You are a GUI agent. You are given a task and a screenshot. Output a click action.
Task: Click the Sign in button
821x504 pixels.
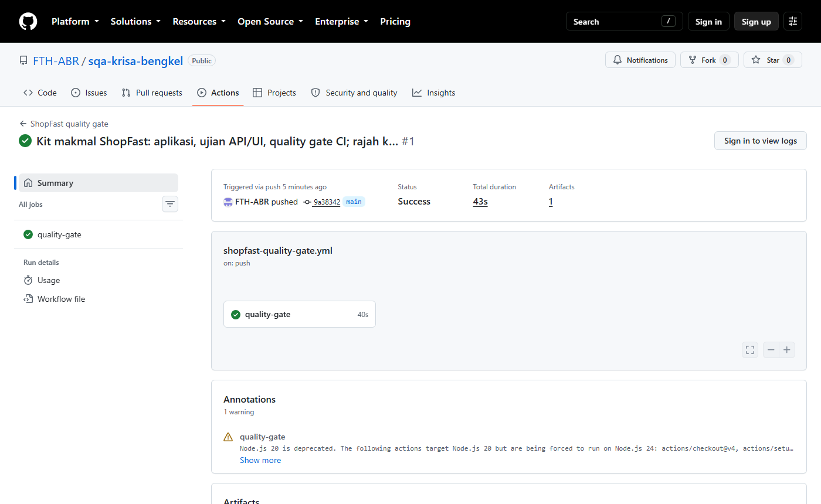(x=708, y=22)
